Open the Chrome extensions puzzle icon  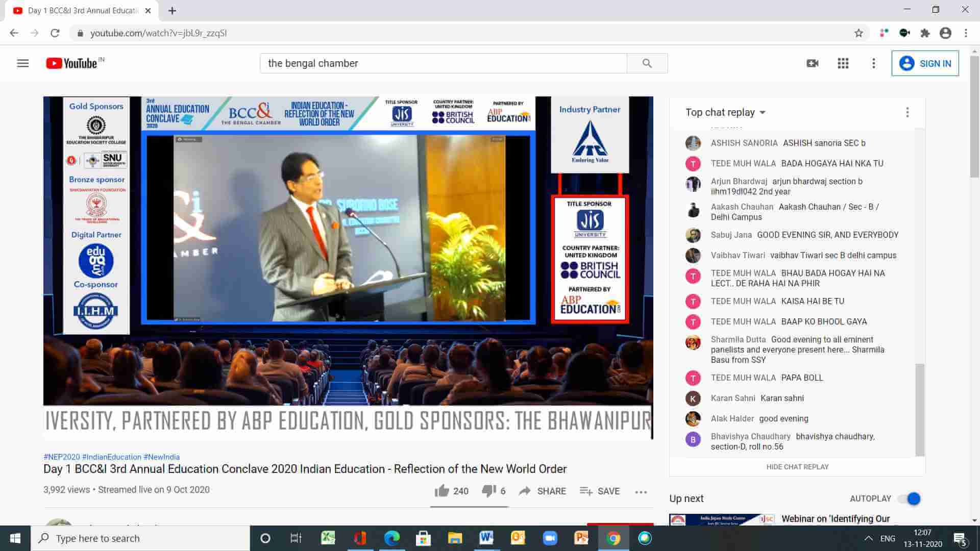pos(925,33)
